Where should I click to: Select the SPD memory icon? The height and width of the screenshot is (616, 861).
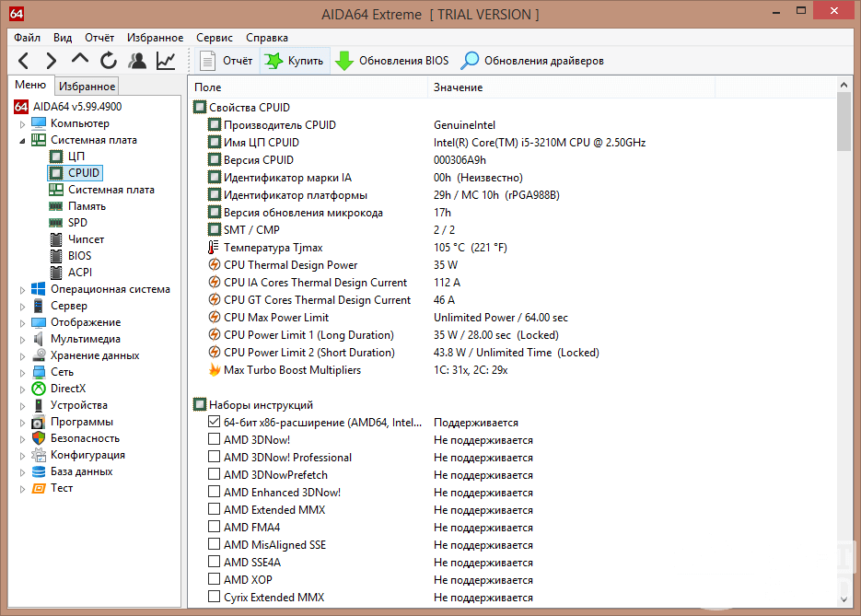tap(56, 223)
